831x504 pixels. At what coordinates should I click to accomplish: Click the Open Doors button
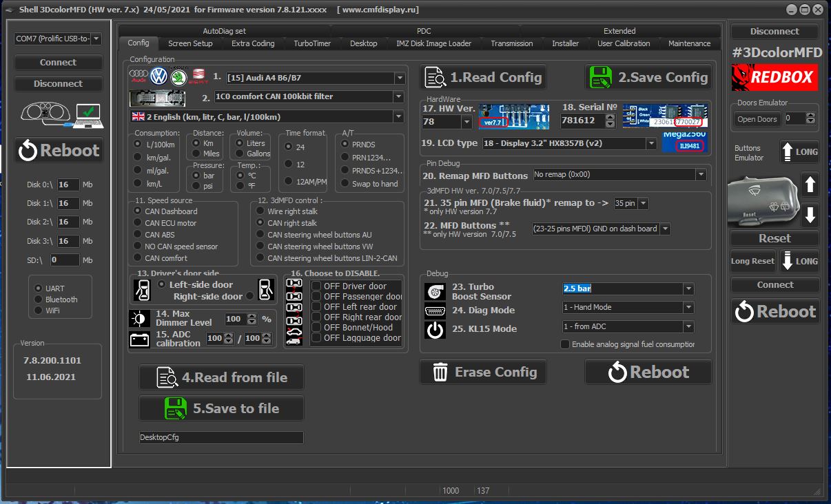pyautogui.click(x=757, y=119)
